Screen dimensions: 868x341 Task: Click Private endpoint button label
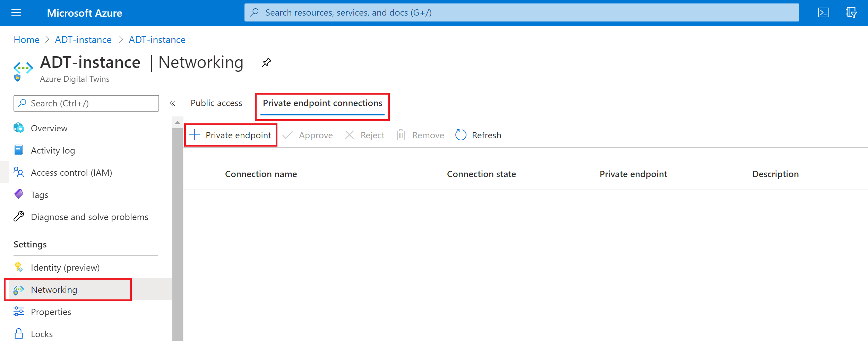(x=238, y=135)
